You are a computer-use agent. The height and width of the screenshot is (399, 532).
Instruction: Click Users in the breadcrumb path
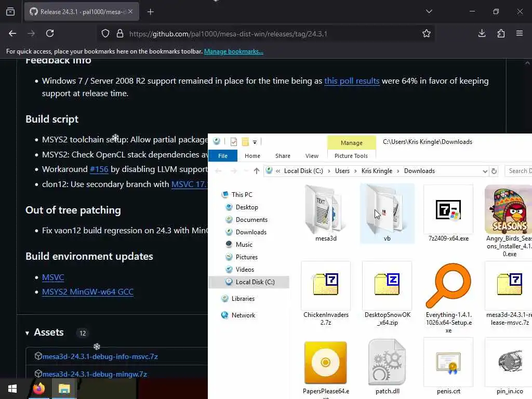click(x=342, y=171)
